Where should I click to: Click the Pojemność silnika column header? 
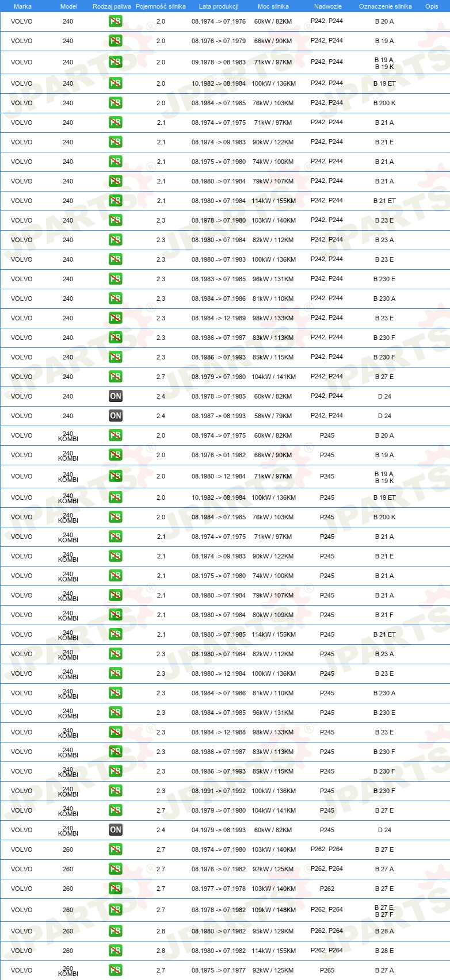tap(161, 6)
